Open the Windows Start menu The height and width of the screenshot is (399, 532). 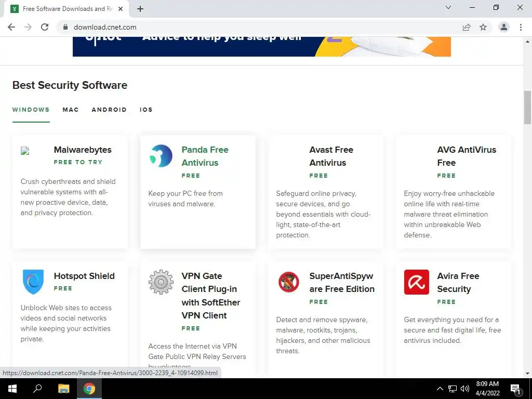(x=12, y=389)
